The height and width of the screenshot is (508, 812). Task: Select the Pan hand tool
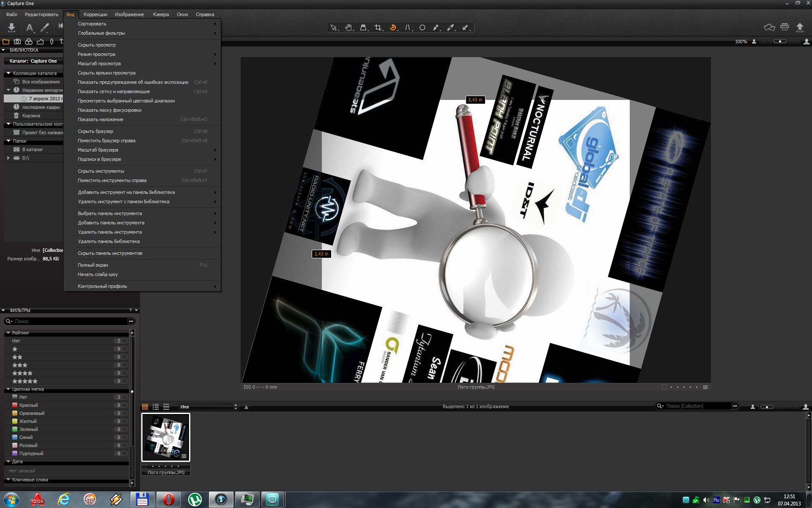click(348, 28)
